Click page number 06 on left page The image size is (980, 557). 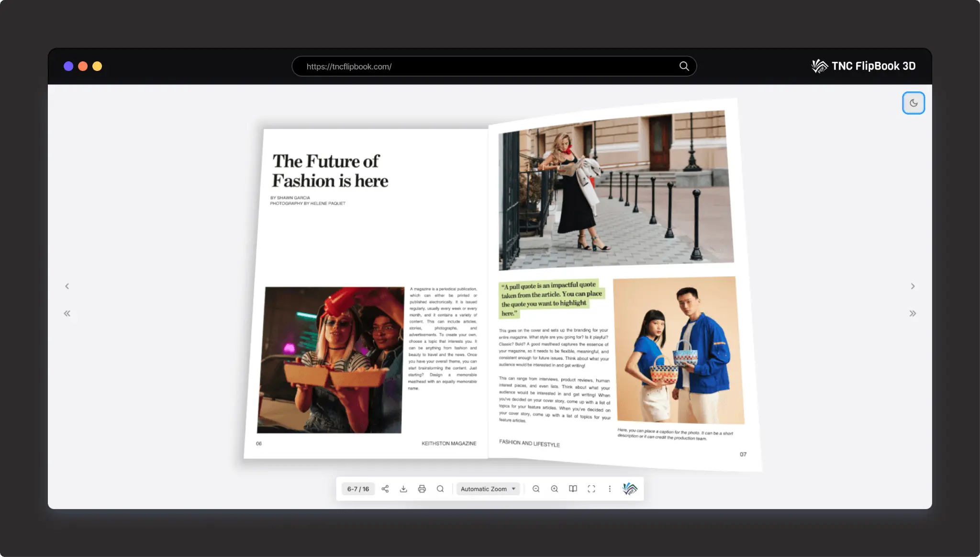point(259,443)
